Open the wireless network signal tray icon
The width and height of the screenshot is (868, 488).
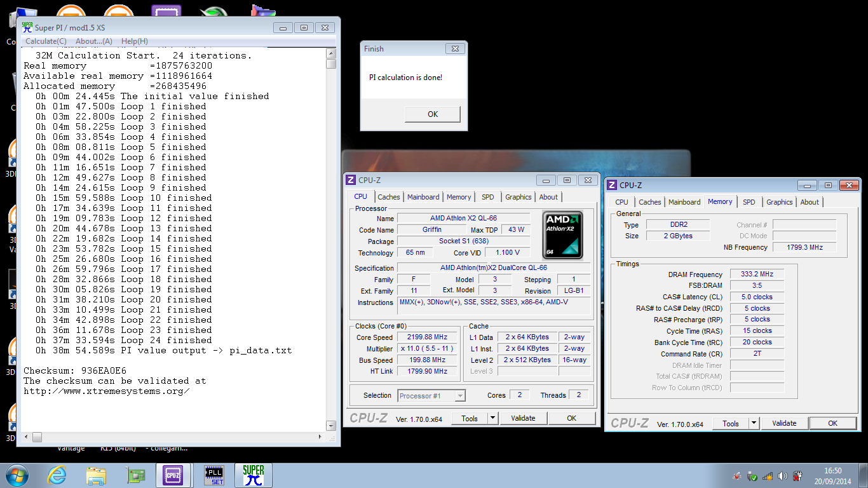click(x=768, y=475)
